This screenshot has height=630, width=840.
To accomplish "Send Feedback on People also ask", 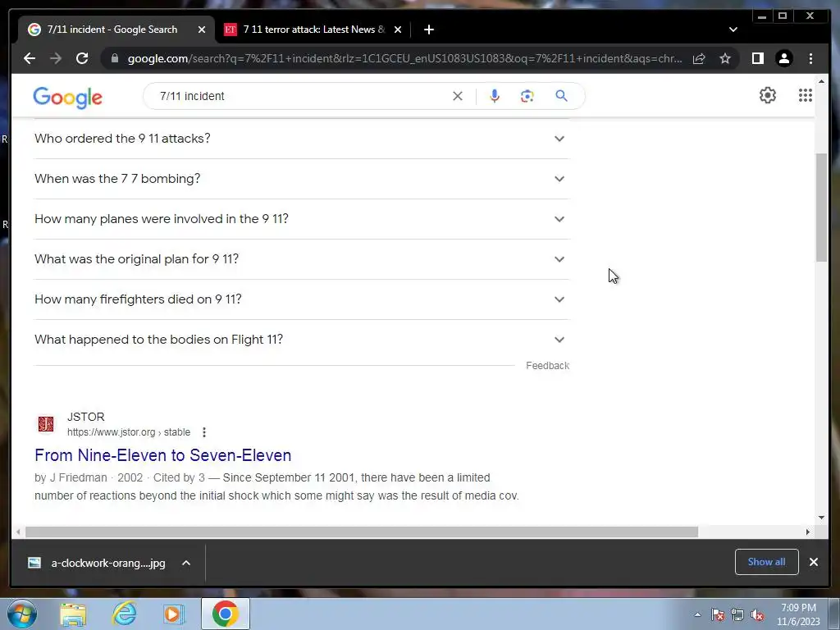I will [547, 365].
